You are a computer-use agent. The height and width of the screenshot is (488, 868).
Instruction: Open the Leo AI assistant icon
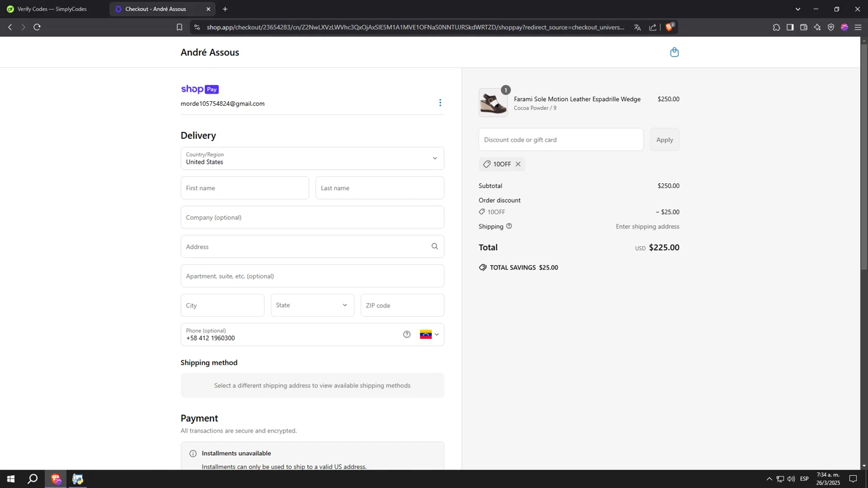pyautogui.click(x=817, y=27)
